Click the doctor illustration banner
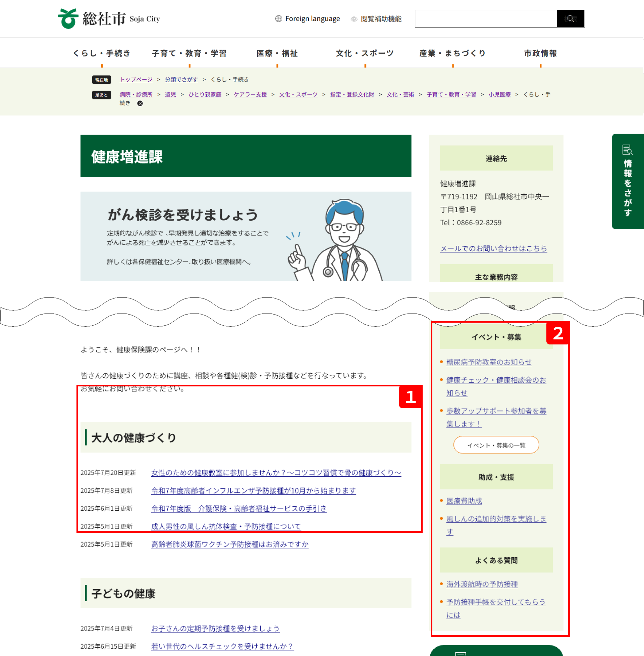This screenshot has height=656, width=644. pyautogui.click(x=246, y=236)
